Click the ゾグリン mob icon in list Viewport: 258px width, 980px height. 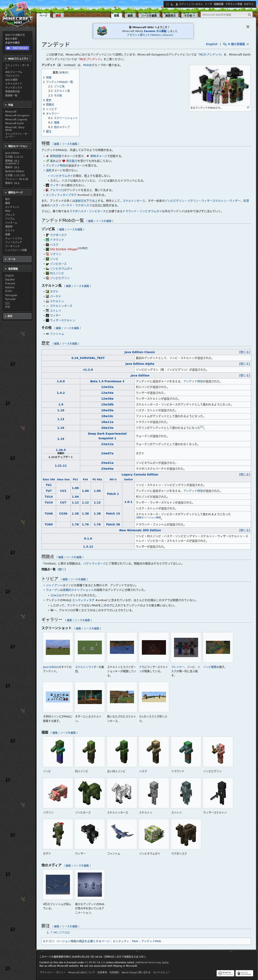tap(47, 254)
